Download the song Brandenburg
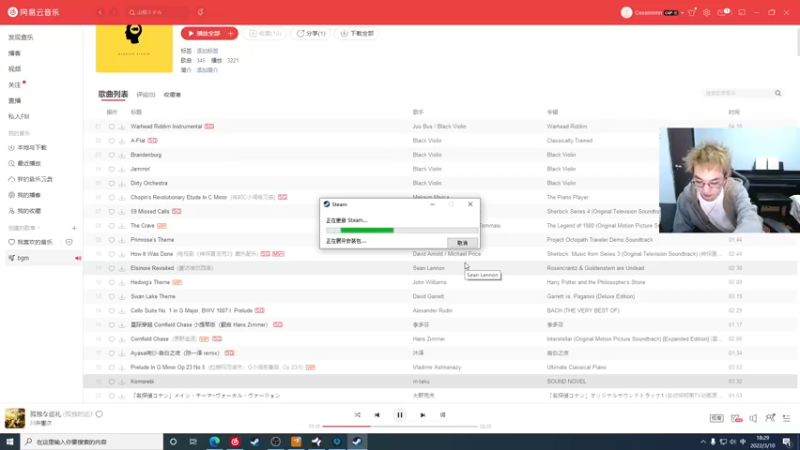Viewport: 800px width, 450px height. point(122,155)
